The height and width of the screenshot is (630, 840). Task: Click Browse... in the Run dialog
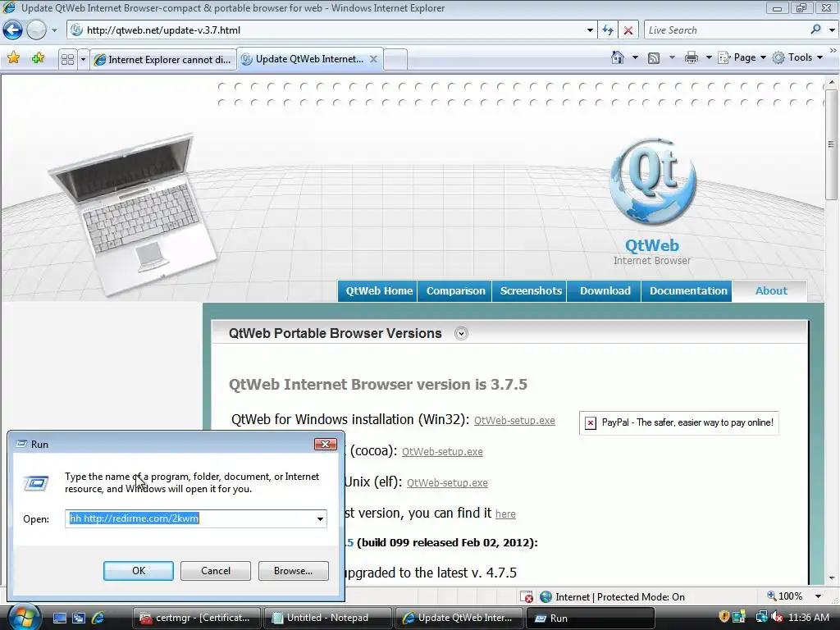click(x=293, y=571)
